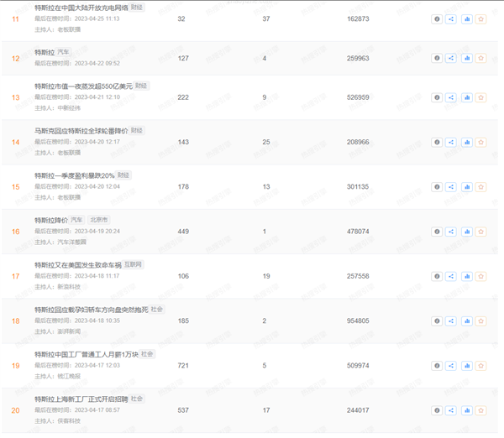This screenshot has height=438, width=504.
Task: Open chart icon in row 14
Action: [x=467, y=143]
